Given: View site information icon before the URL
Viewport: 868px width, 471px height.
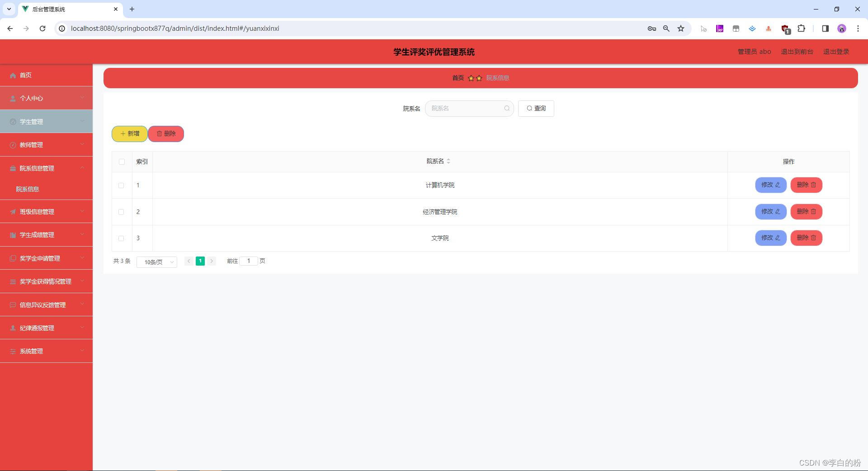Looking at the screenshot, I should [62, 29].
